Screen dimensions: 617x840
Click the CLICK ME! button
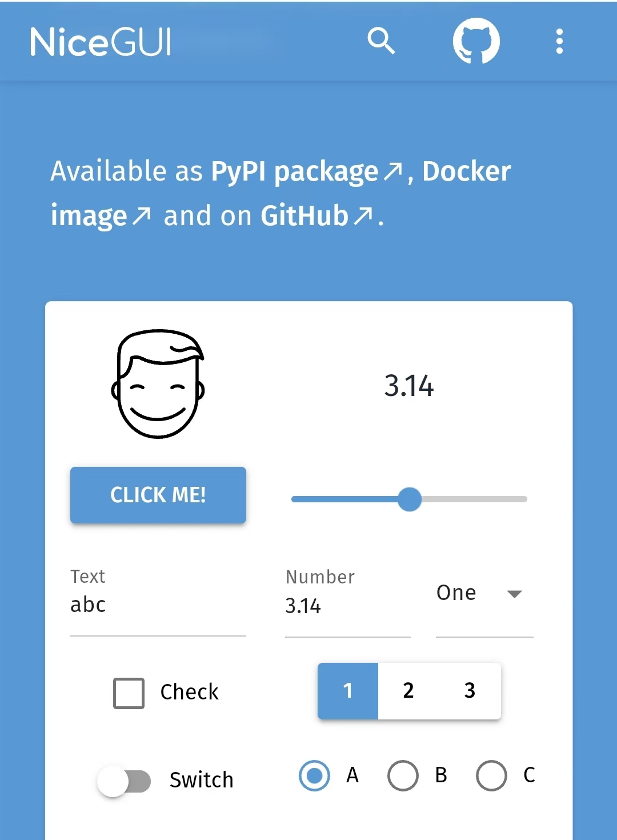158,495
